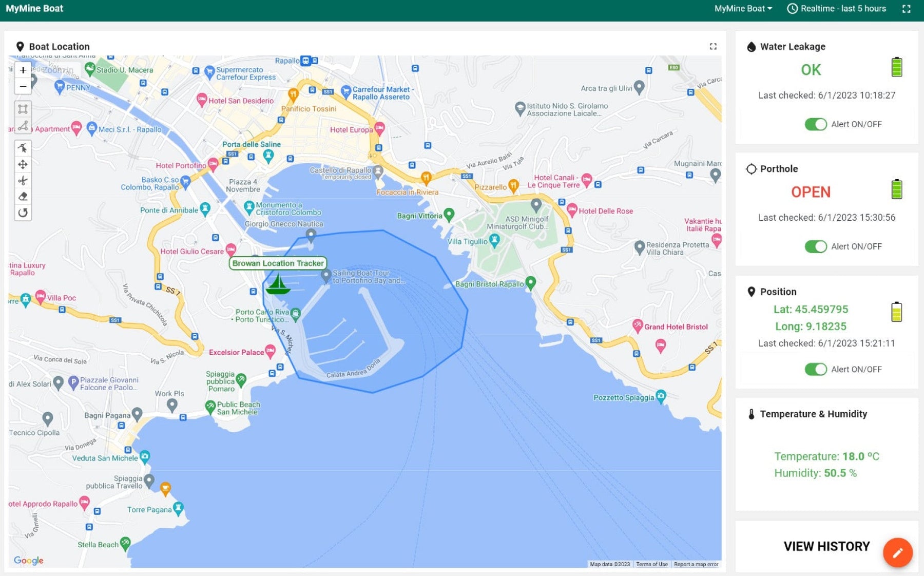Image resolution: width=924 pixels, height=576 pixels.
Task: Toggle Position alert switch
Action: click(816, 369)
